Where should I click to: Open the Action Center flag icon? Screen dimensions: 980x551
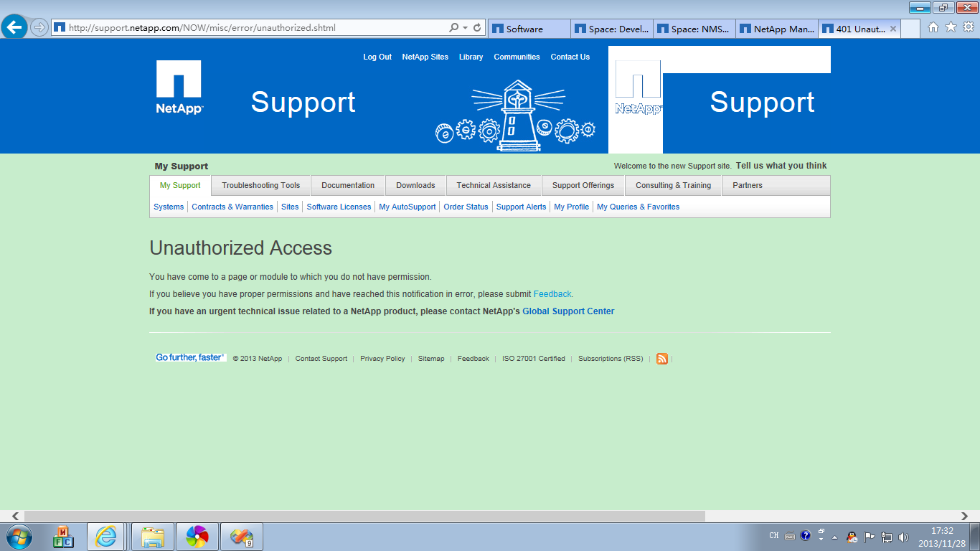click(869, 537)
